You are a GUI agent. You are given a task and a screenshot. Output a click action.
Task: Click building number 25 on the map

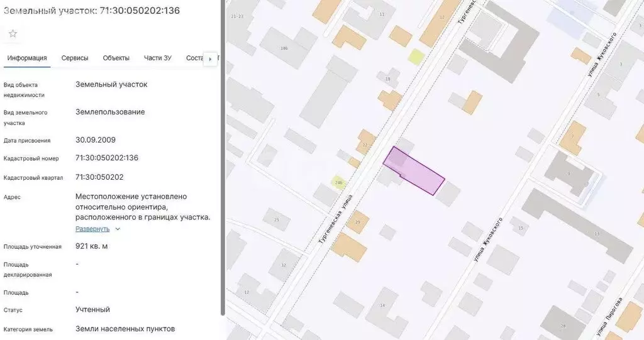pos(276,219)
